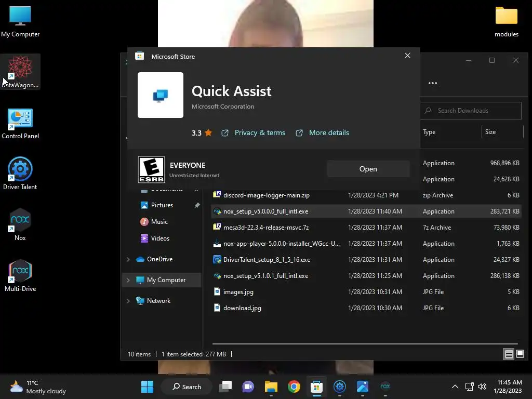Image resolution: width=532 pixels, height=399 pixels.
Task: Open the Control Panel desktop shortcut
Action: (20, 123)
